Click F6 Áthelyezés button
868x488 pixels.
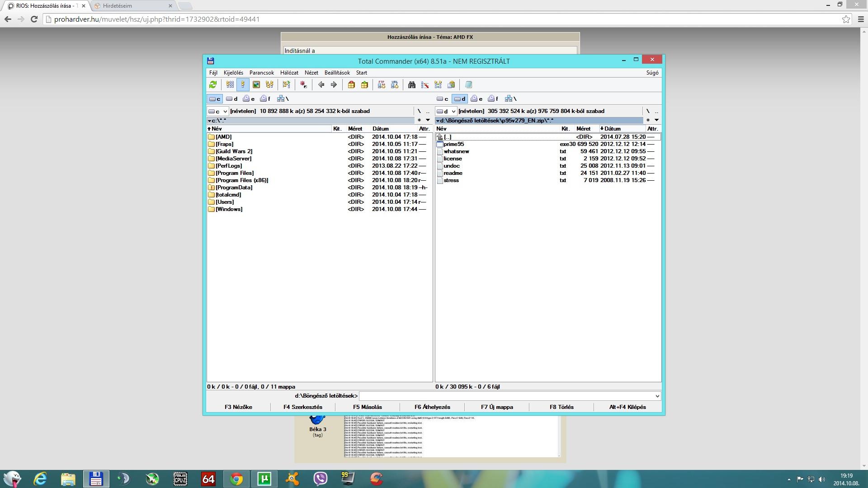coord(432,407)
